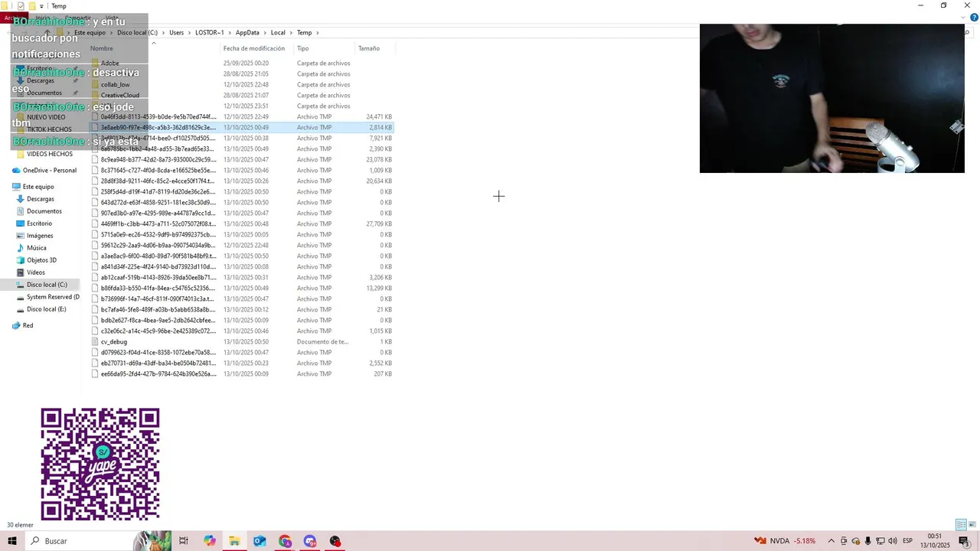Viewport: 980px width, 551px height.
Task: Select file ab12caaf-519b-4143-8926 TMP
Action: [158, 277]
